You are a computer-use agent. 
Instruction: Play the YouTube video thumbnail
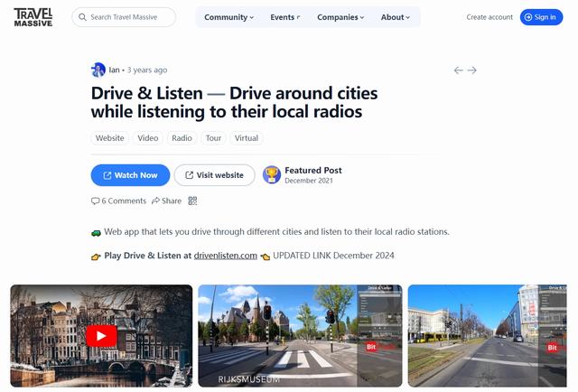coord(101,336)
